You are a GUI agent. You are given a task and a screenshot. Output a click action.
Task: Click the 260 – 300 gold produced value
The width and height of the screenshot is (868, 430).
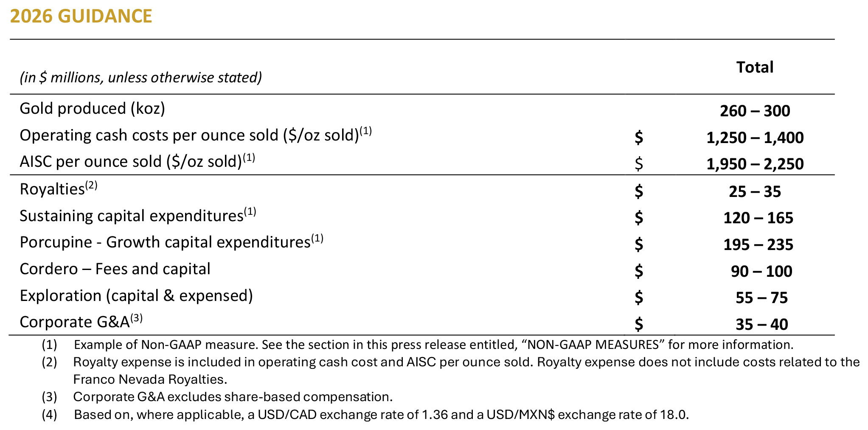coord(755,111)
